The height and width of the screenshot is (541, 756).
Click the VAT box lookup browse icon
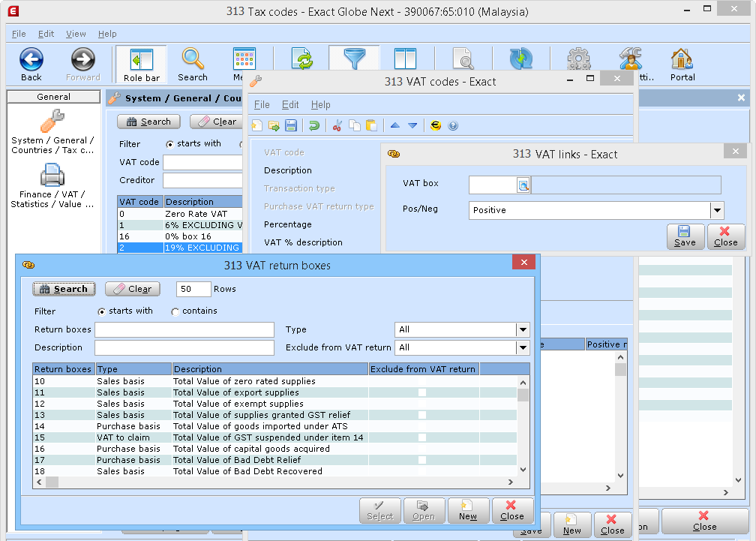523,185
